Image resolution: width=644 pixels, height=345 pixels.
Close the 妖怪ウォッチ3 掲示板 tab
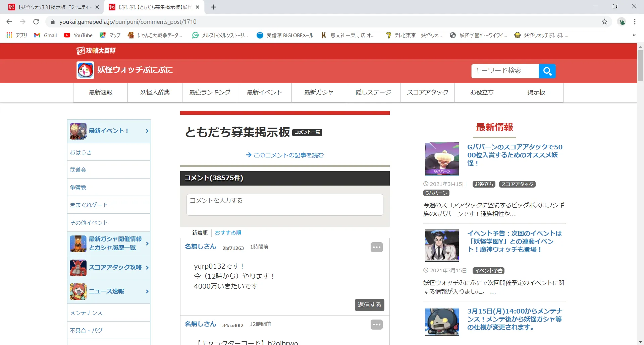[97, 7]
